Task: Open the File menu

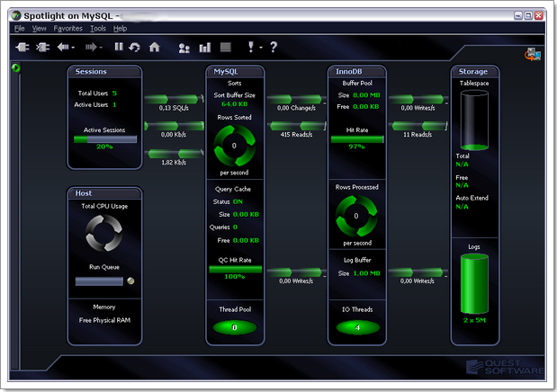Action: (x=20, y=29)
